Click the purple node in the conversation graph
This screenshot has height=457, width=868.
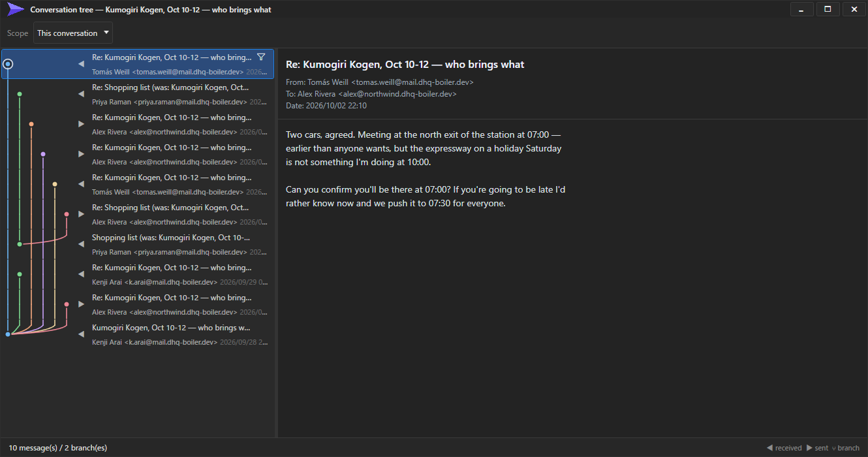point(43,154)
